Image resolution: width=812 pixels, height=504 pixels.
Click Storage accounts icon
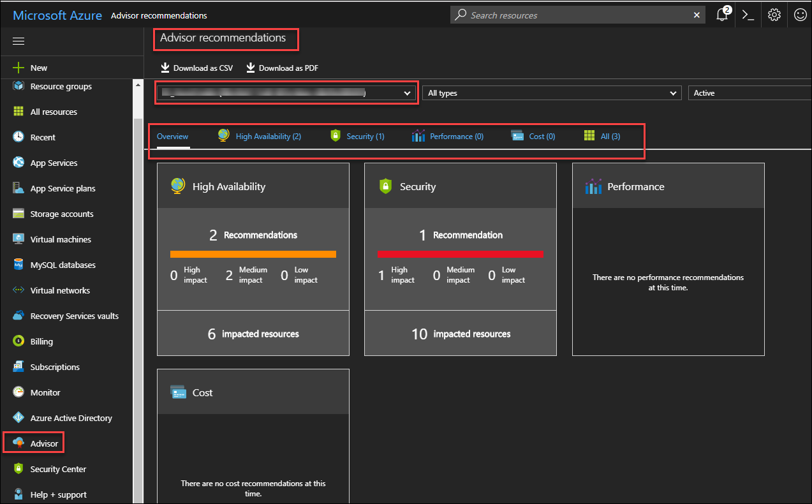(x=18, y=214)
